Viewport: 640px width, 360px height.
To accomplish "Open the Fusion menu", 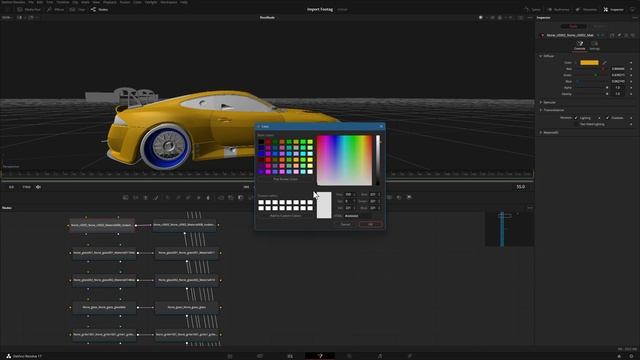I will click(x=125, y=2).
